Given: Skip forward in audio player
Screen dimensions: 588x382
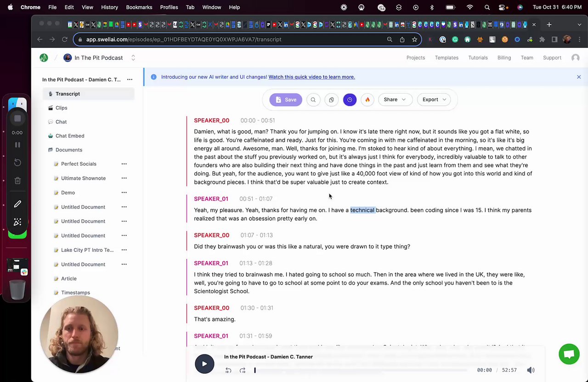Looking at the screenshot, I should coord(243,371).
